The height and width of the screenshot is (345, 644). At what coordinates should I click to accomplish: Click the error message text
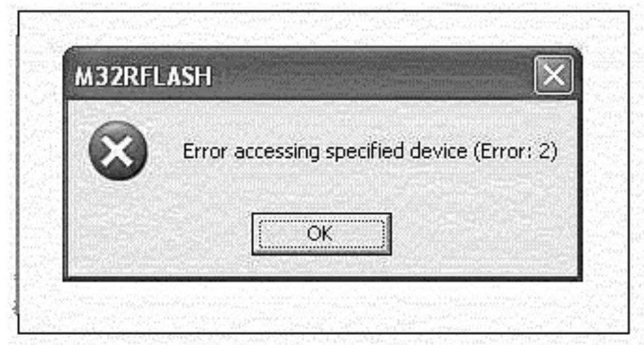click(370, 151)
